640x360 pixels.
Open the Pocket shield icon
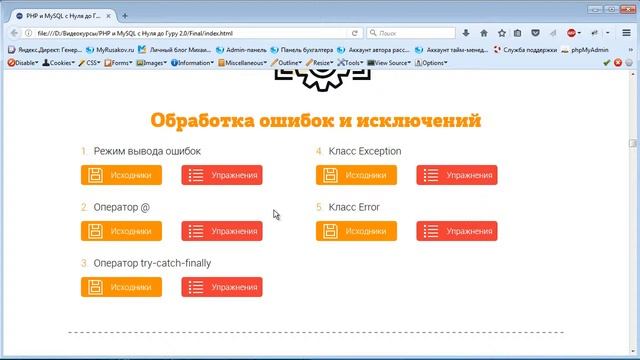535,33
